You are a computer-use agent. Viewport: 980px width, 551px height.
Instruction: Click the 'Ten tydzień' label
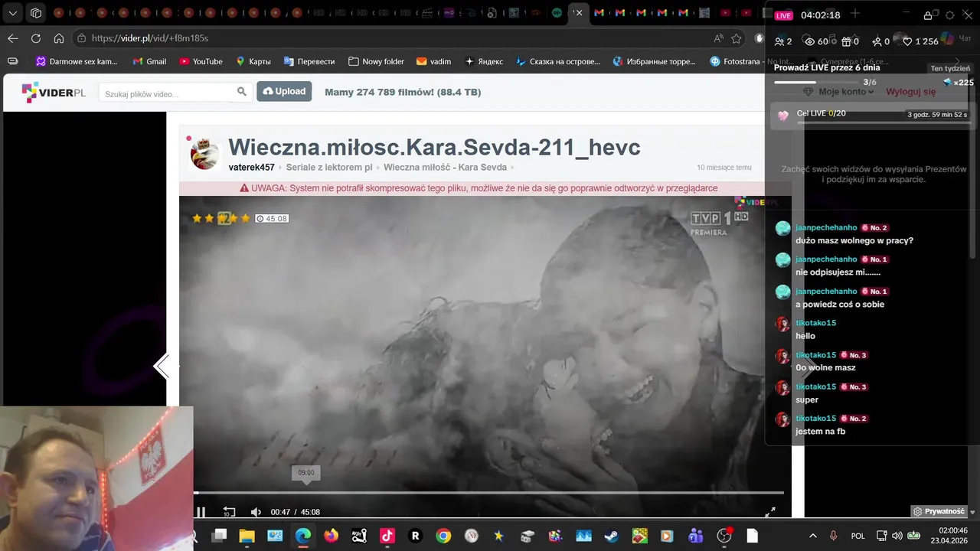pyautogui.click(x=950, y=68)
